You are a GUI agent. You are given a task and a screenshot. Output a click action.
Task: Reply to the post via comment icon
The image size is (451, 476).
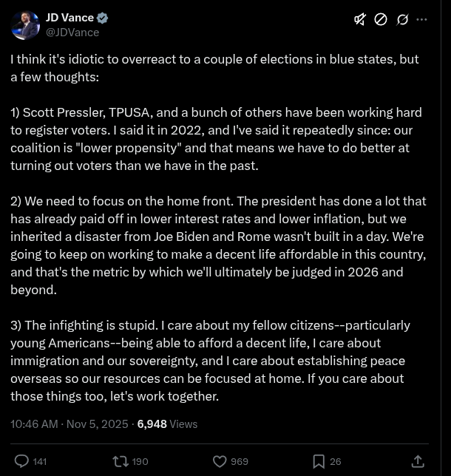tap(22, 461)
